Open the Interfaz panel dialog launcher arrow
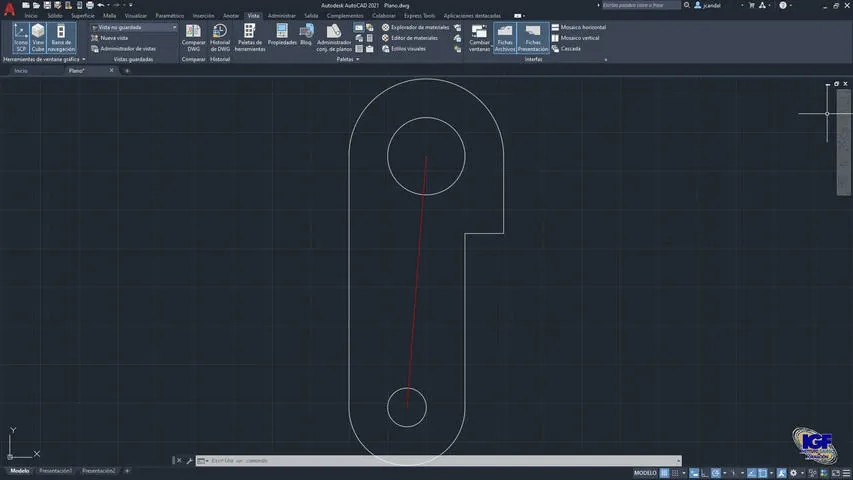This screenshot has height=480, width=853. click(605, 60)
